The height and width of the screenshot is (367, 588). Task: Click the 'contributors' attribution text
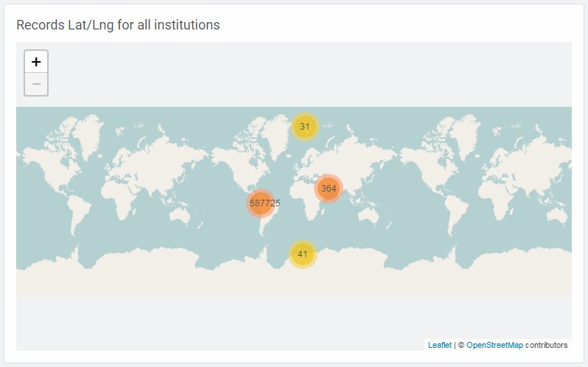click(547, 345)
